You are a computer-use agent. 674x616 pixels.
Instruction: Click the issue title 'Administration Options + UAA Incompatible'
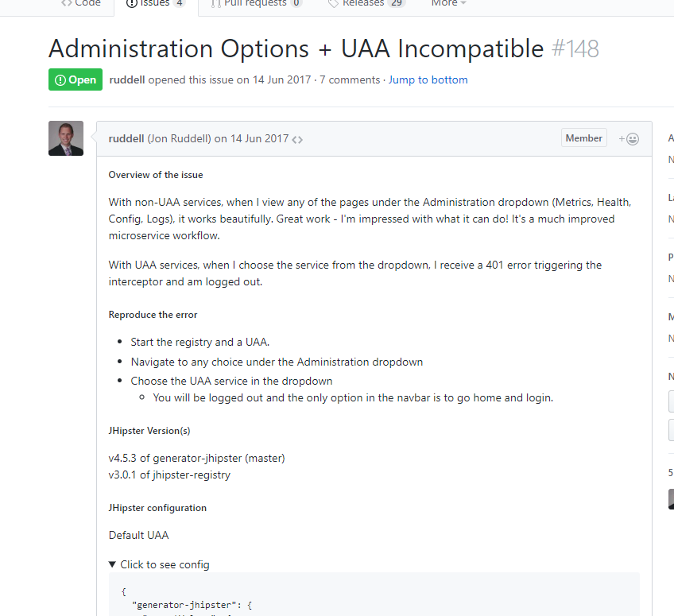point(296,48)
